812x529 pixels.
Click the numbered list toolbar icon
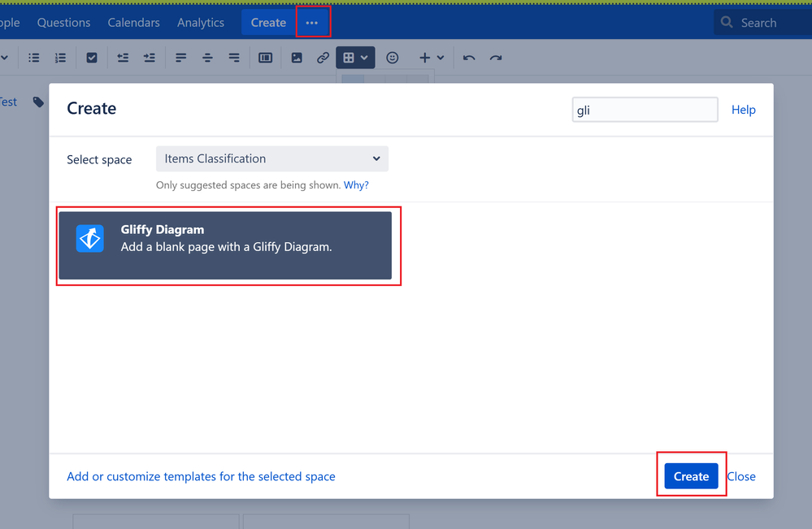[60, 58]
